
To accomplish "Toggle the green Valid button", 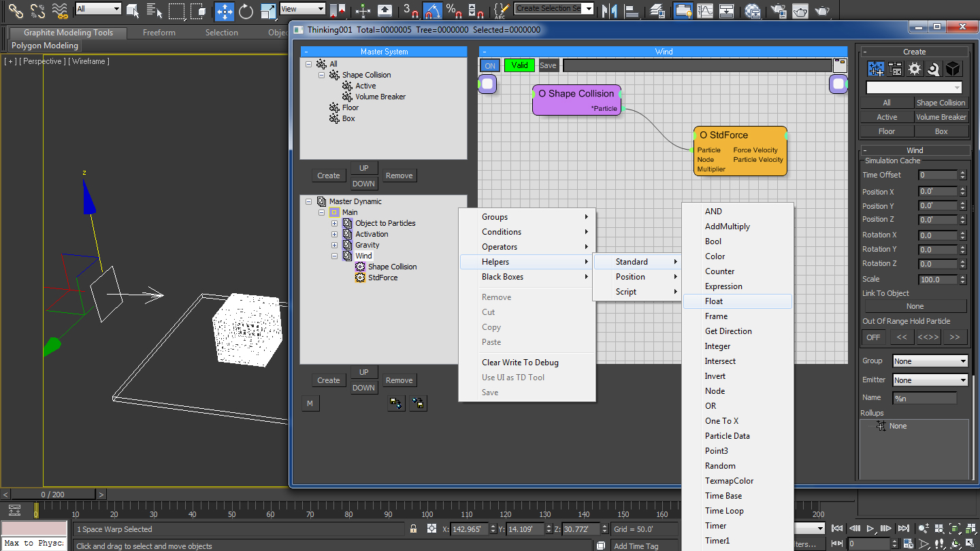I will pyautogui.click(x=519, y=65).
